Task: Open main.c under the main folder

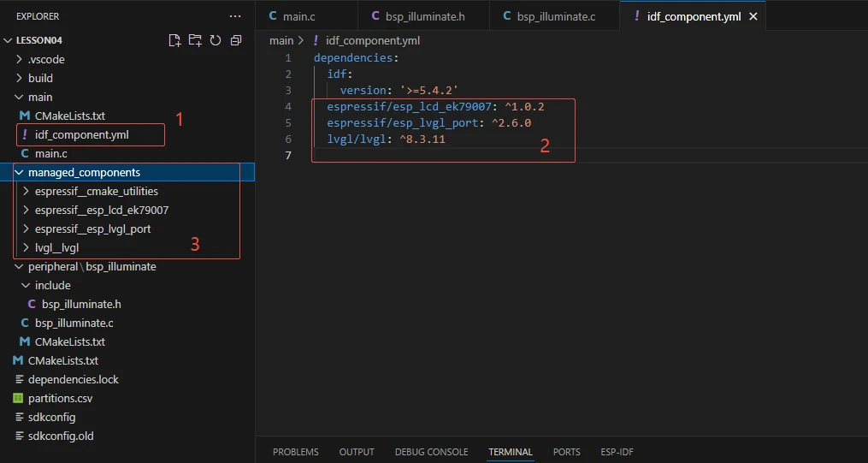Action: [x=50, y=153]
